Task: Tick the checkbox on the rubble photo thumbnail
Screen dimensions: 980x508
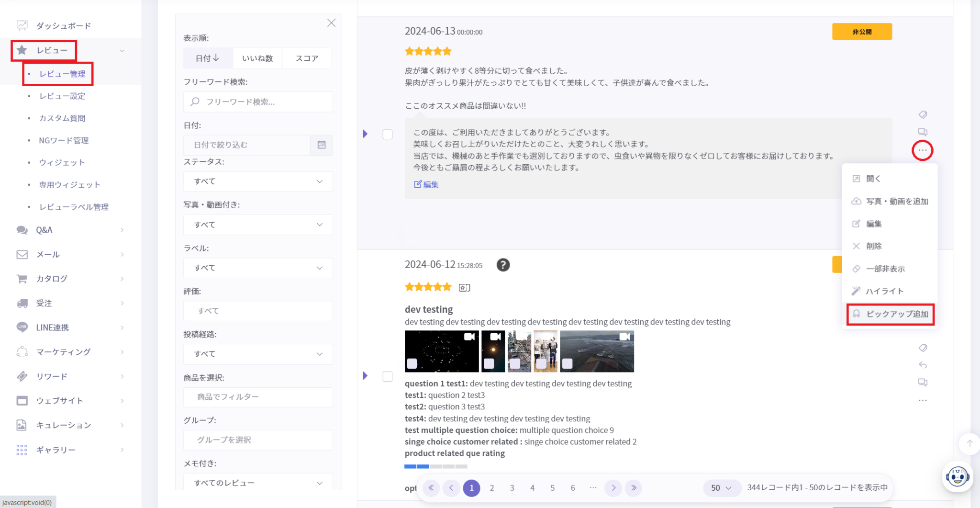Action: (515, 363)
